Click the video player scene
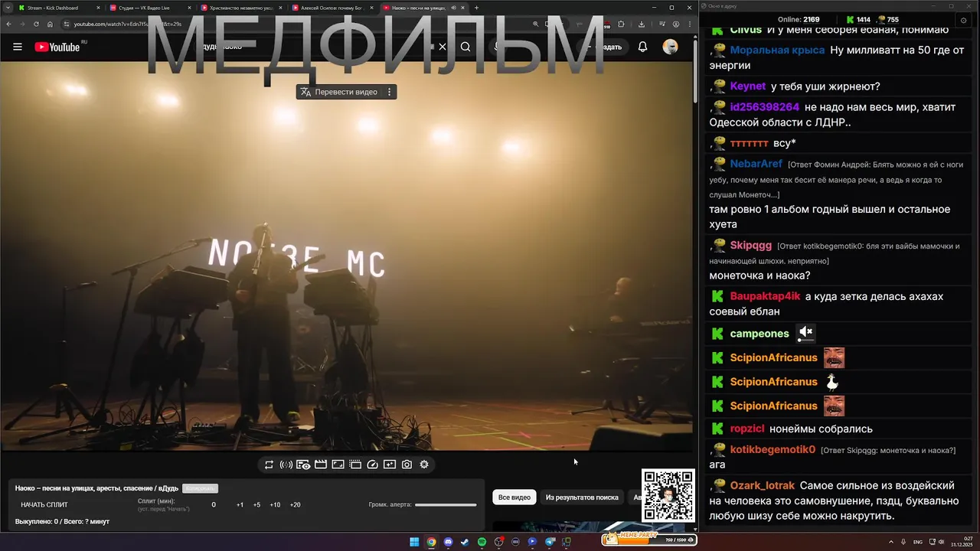This screenshot has width=980, height=551. click(x=346, y=256)
